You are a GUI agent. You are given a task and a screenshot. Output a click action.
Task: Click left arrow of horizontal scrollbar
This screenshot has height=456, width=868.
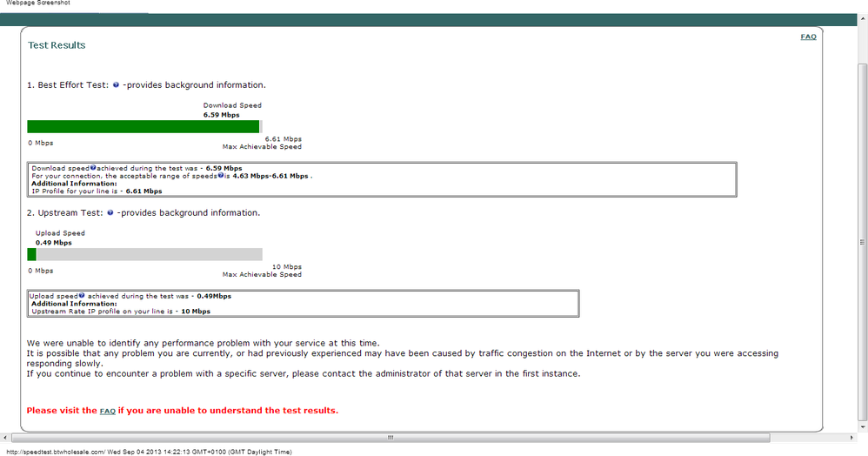[x=5, y=438]
